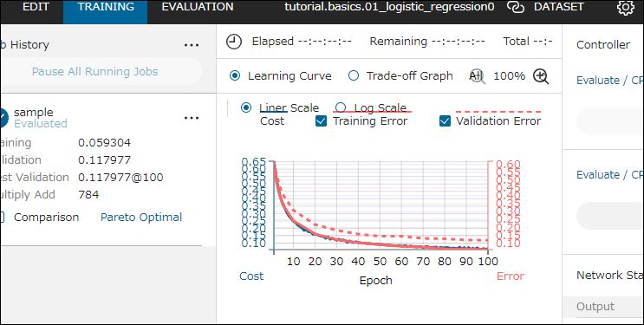Toggle the Comparison checkbox
This screenshot has height=325, width=644.
click(x=2, y=217)
